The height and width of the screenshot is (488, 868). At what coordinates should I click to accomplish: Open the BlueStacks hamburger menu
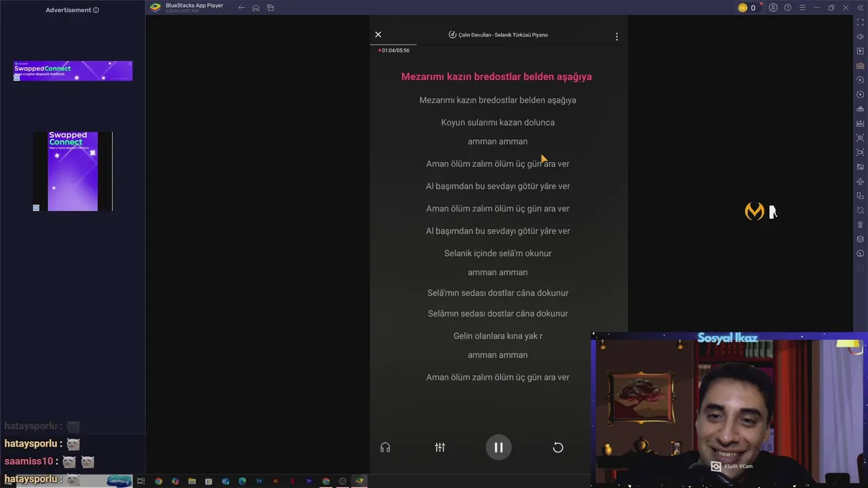pos(802,7)
